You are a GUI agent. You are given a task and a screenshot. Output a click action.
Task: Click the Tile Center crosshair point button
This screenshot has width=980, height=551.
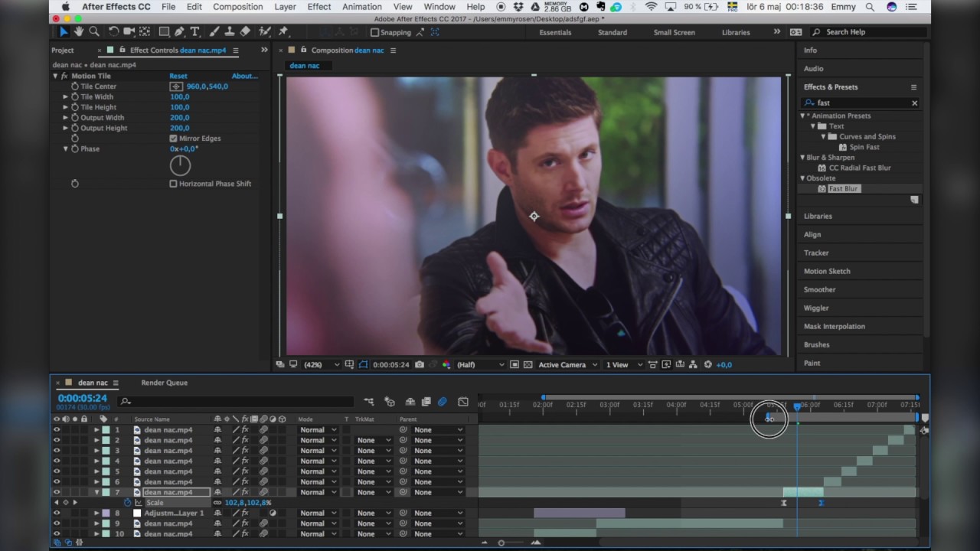(x=176, y=86)
